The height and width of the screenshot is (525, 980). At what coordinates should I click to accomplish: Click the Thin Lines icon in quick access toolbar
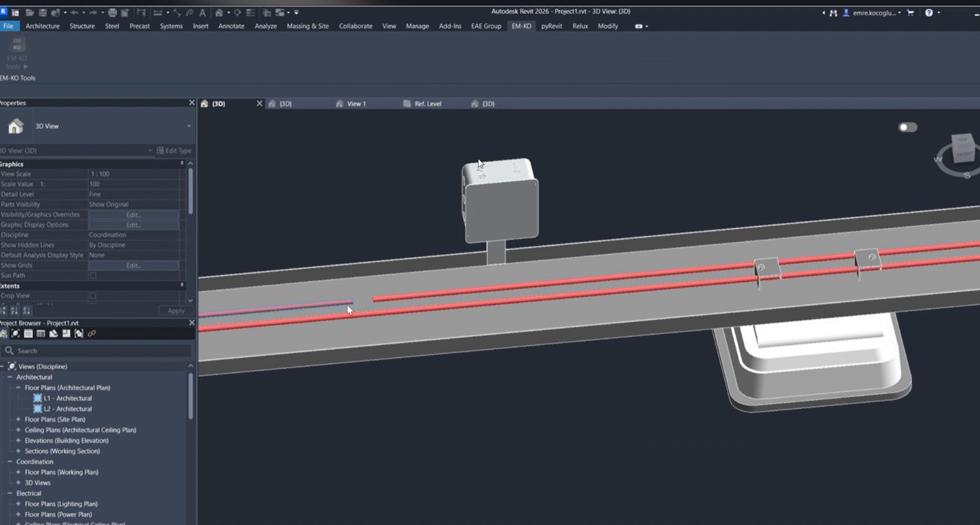(251, 13)
